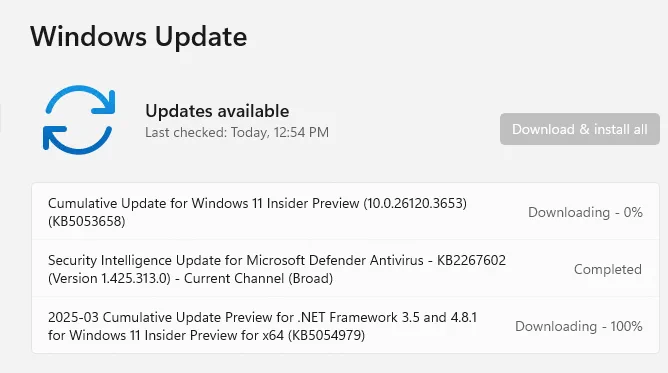This screenshot has height=373, width=668.
Task: Click the build number 10.0.26120.3653
Action: [x=415, y=203]
